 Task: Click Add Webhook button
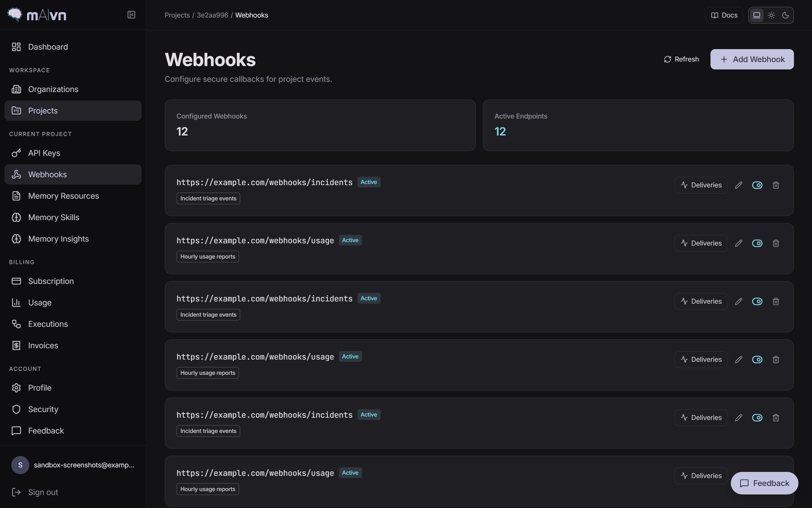pyautogui.click(x=752, y=59)
